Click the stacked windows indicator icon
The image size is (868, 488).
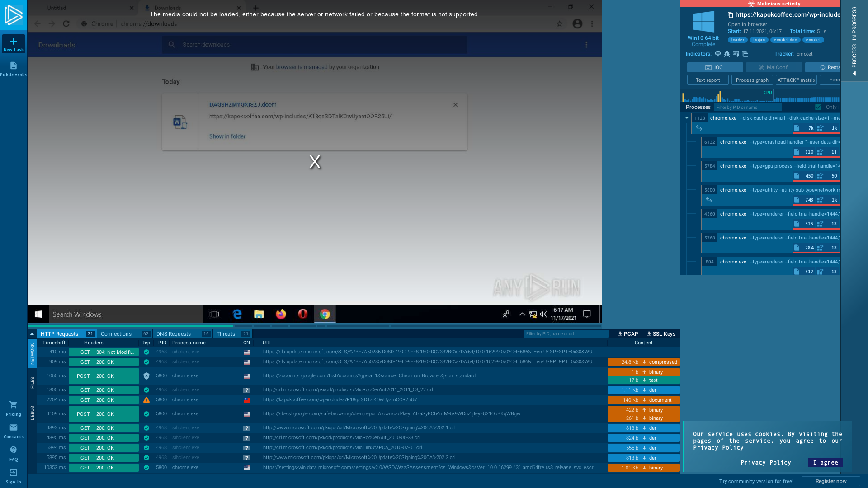[745, 54]
